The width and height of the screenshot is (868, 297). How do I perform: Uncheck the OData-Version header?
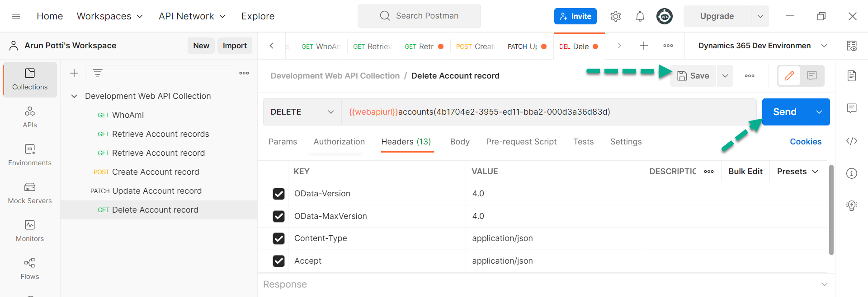click(x=279, y=194)
